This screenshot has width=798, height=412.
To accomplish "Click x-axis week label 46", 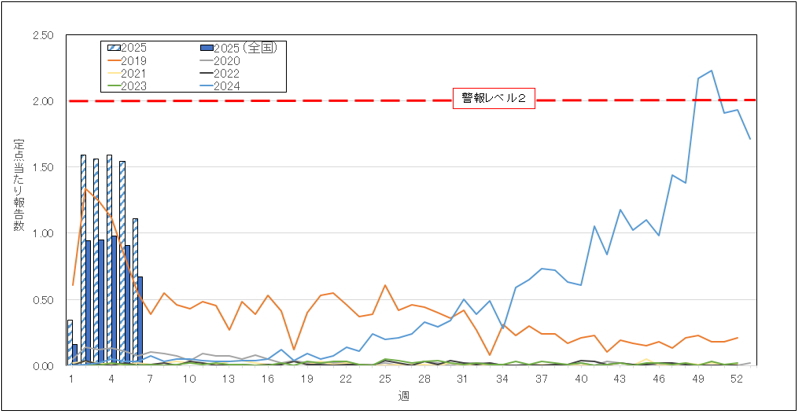I will [660, 379].
